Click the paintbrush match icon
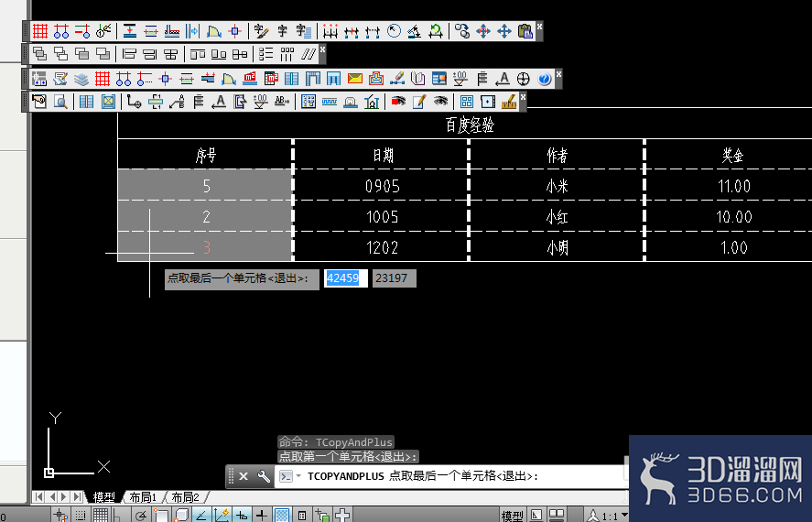 pos(397,79)
